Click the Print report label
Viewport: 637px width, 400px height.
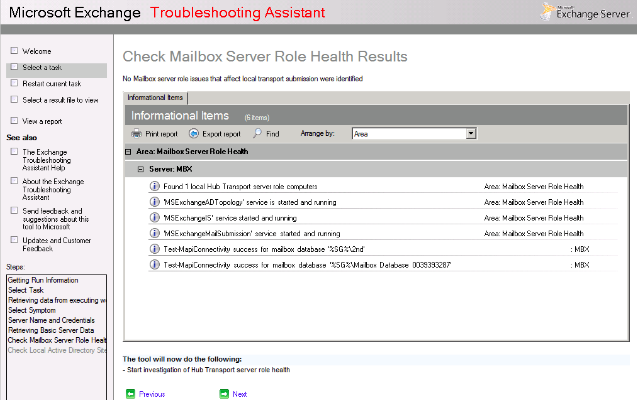(161, 134)
